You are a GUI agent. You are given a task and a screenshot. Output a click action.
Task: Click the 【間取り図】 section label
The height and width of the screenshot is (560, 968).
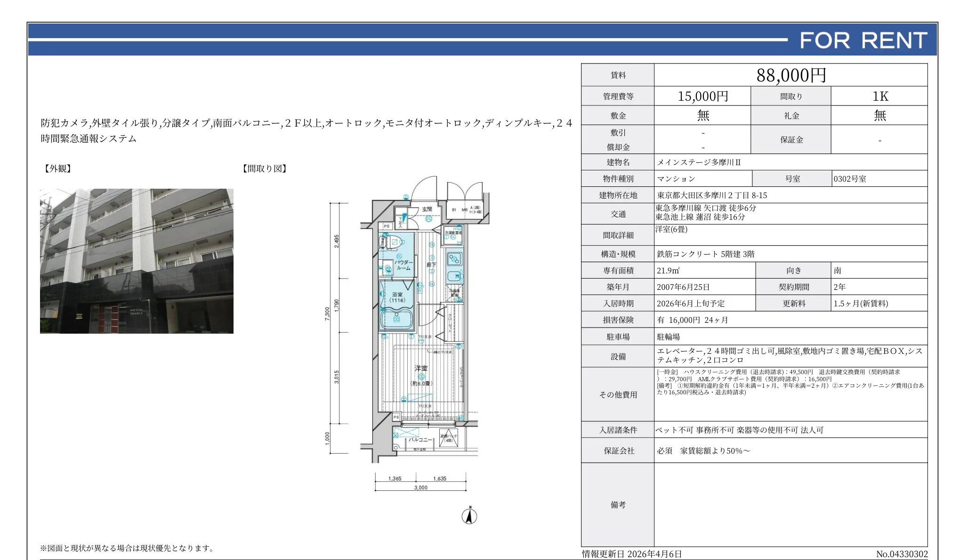pyautogui.click(x=265, y=168)
